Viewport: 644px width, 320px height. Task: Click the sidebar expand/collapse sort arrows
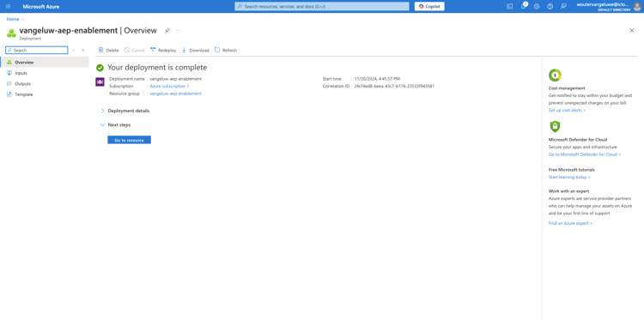[74, 50]
